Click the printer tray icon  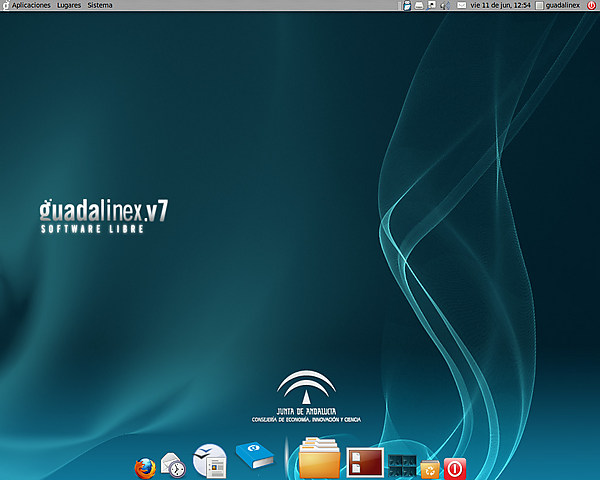[419, 5]
